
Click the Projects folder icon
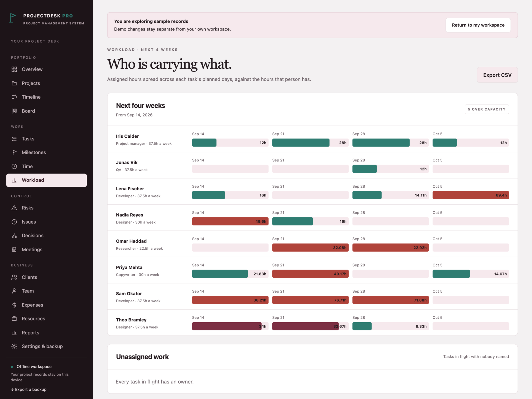pos(14,83)
